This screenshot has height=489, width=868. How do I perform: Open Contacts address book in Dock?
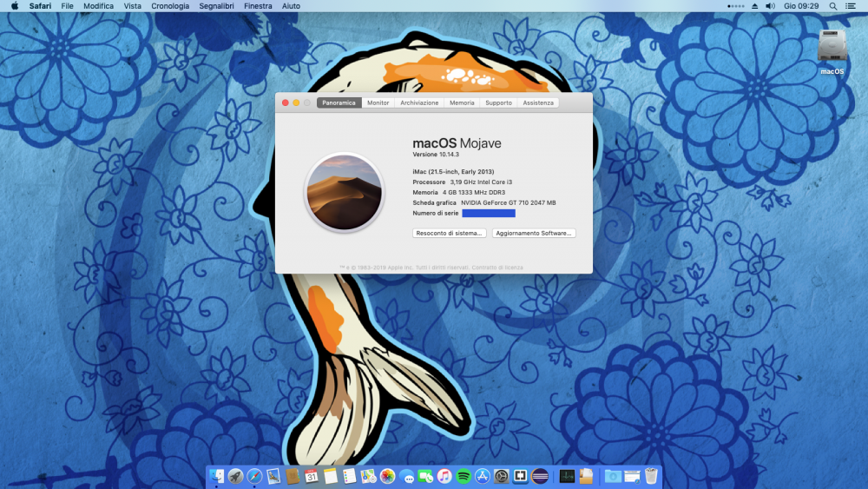(x=293, y=476)
